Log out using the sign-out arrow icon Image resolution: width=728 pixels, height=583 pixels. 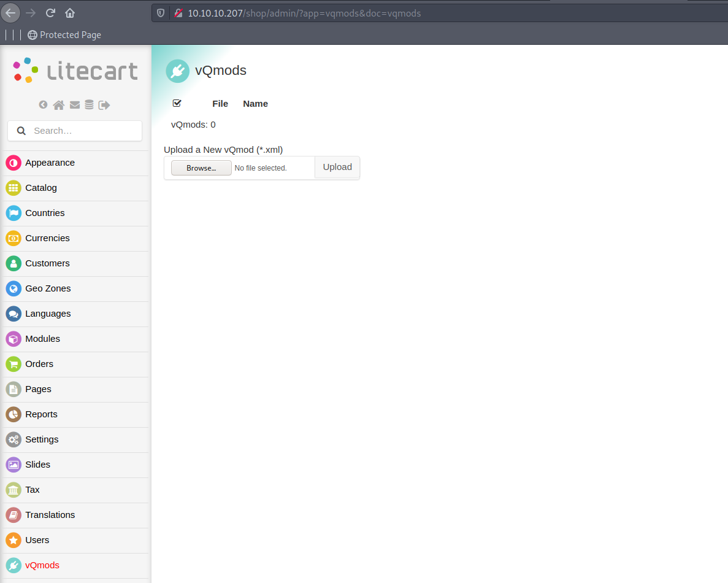point(104,105)
